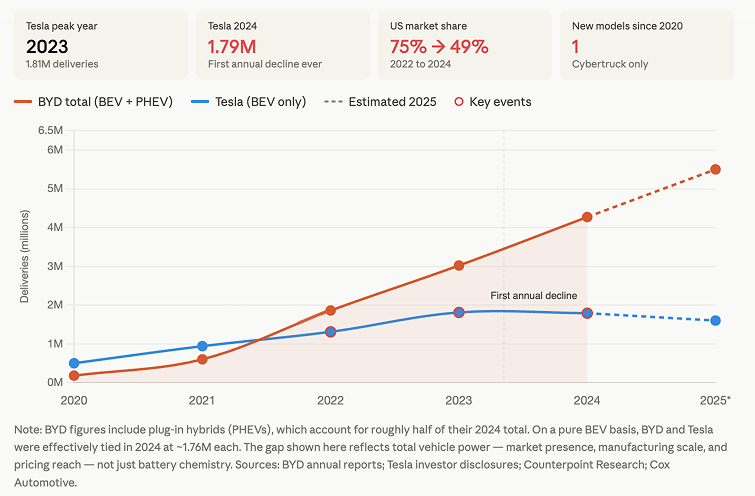Click the 'Deliveries (millions)' axis title
The image size is (755, 496).
pyautogui.click(x=24, y=256)
